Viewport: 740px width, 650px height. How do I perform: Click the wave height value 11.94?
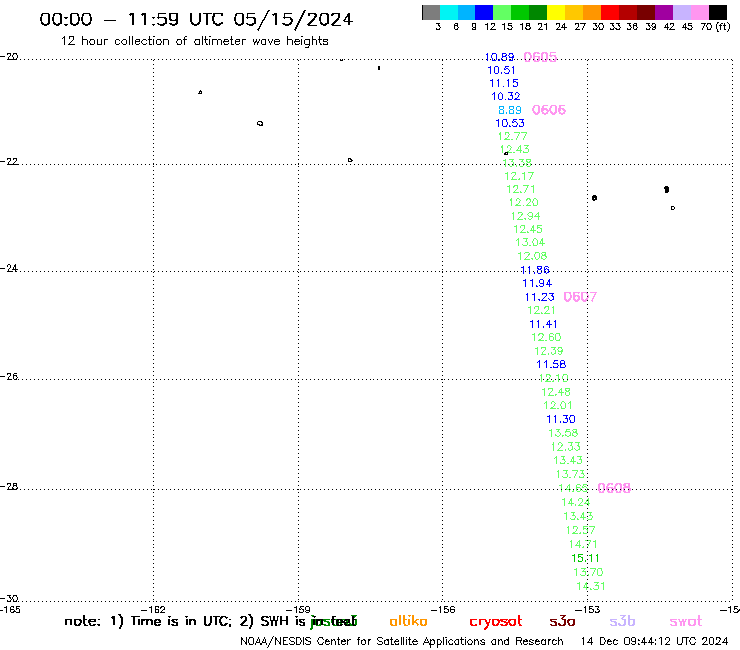(537, 283)
